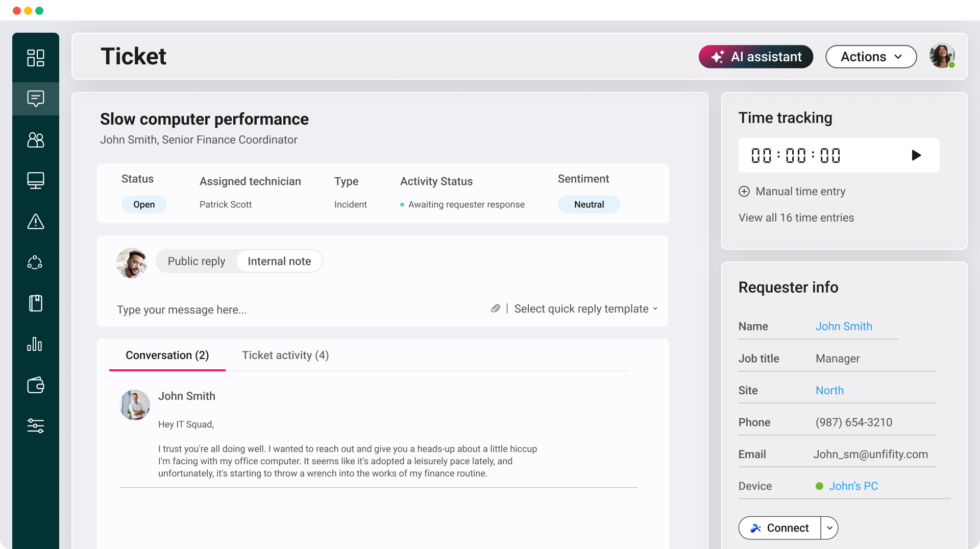The width and height of the screenshot is (980, 549).
Task: Open the AI assistant
Action: click(755, 57)
